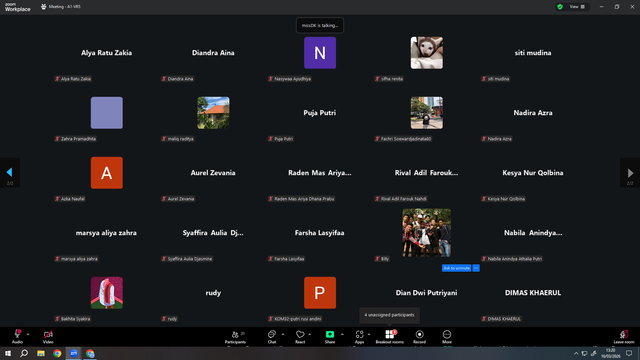Click the Raden Mas Ariya video tile
640x360 pixels.
click(320, 173)
